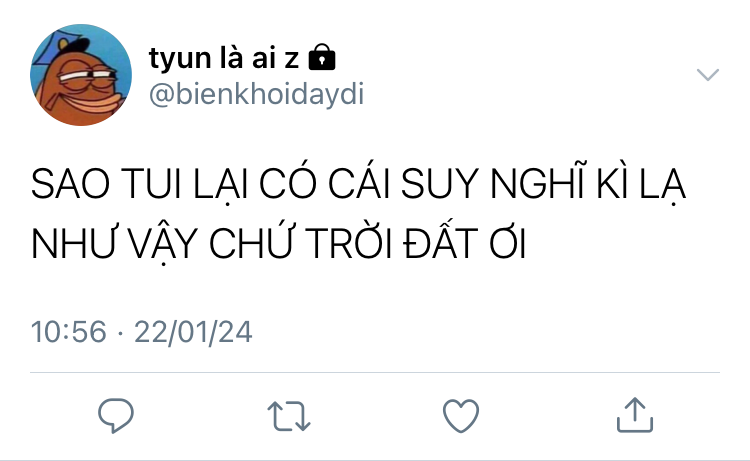The width and height of the screenshot is (750, 461).
Task: Click the reply speech bubble icon
Action: coord(116,415)
